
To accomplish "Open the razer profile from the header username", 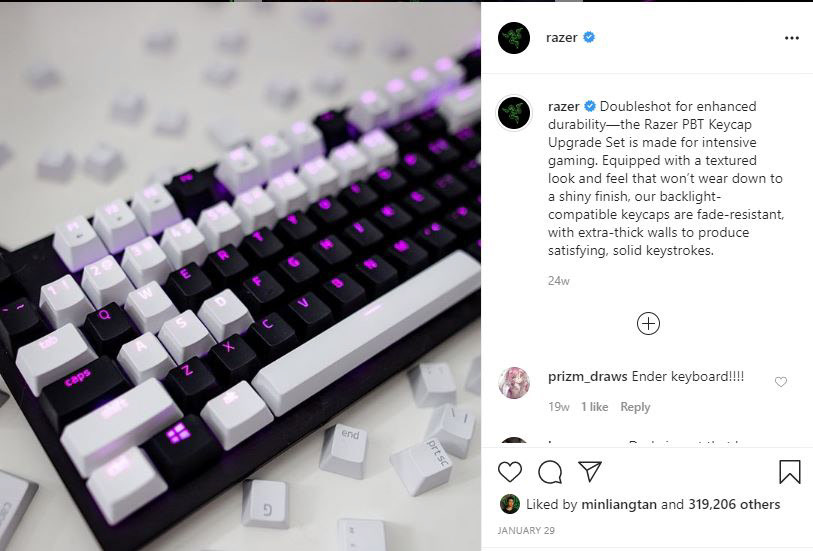I will tap(562, 37).
